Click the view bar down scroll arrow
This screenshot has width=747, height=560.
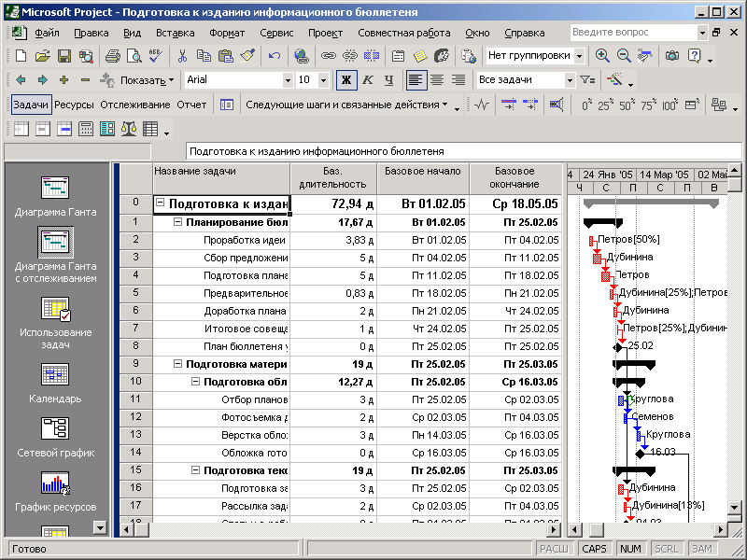[x=100, y=527]
